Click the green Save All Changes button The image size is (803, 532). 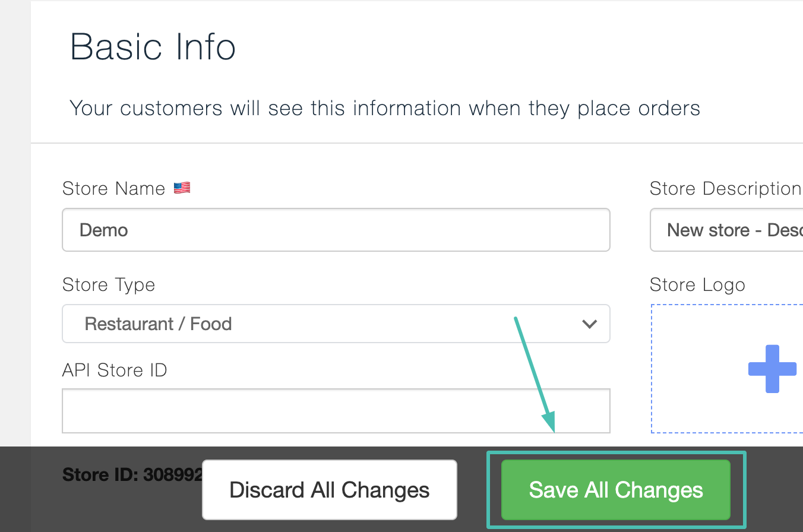(616, 490)
